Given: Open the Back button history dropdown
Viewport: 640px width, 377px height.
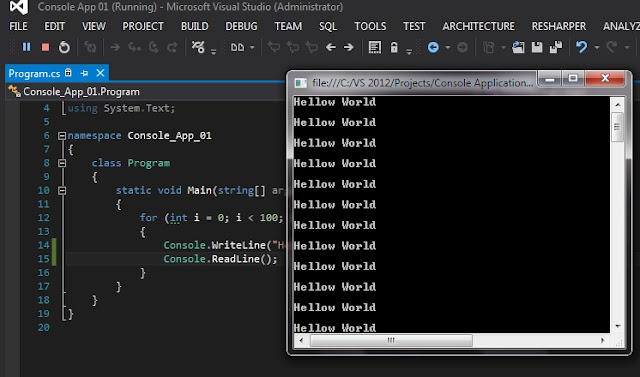Looking at the screenshot, I should [x=448, y=47].
